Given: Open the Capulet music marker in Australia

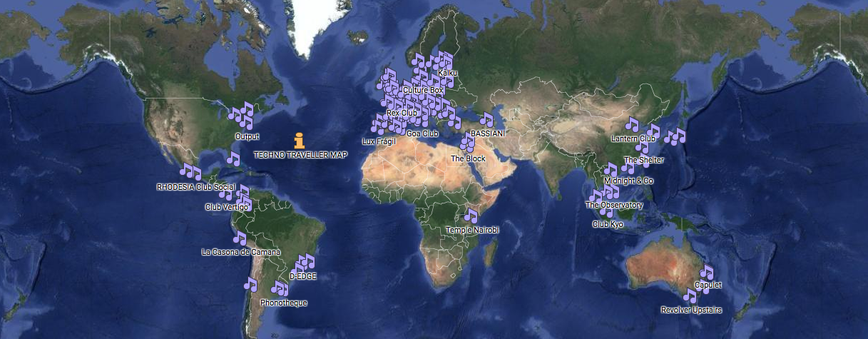Looking at the screenshot, I should click(x=707, y=272).
